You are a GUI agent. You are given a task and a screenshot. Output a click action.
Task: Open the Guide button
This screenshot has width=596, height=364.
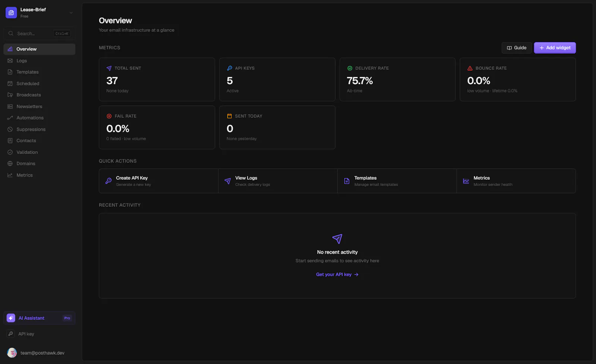516,48
